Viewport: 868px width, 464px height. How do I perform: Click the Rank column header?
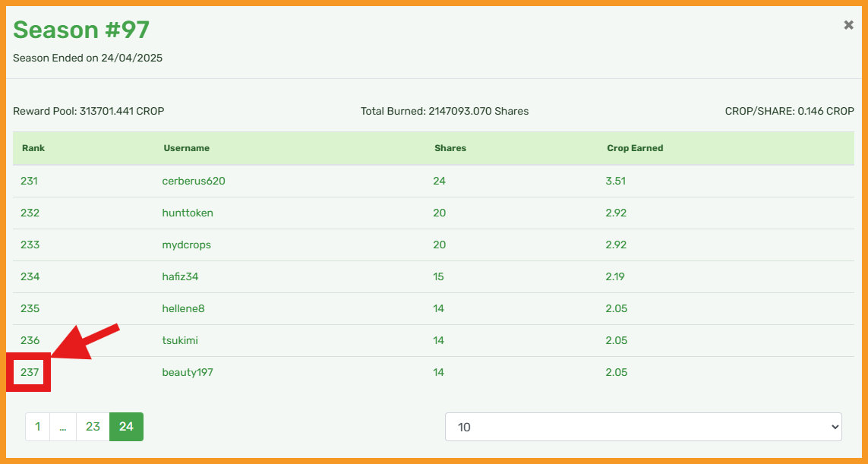point(33,148)
